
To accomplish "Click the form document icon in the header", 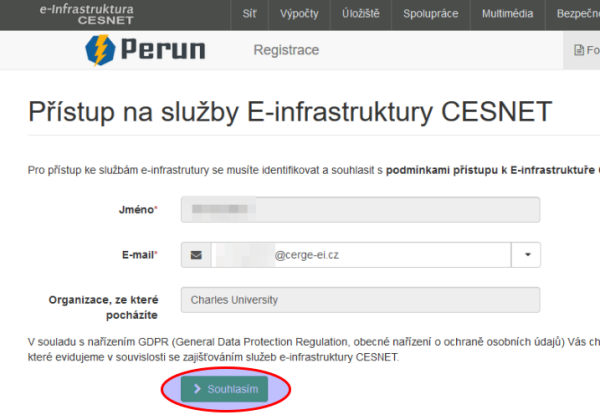I will [578, 50].
